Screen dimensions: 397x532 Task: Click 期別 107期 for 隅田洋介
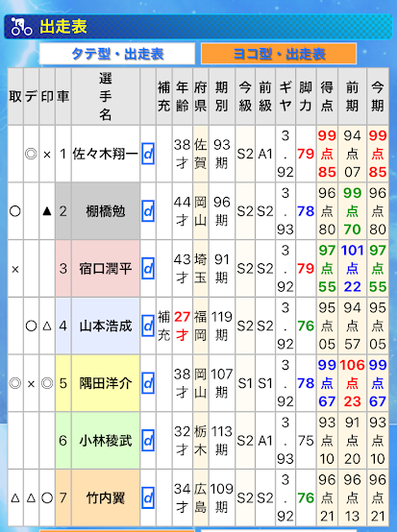coord(222,383)
